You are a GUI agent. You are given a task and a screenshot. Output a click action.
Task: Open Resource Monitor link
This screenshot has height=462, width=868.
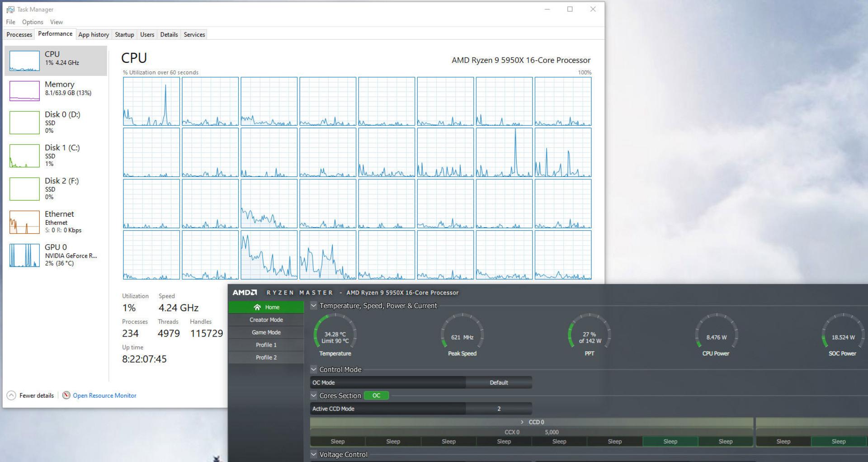pos(104,396)
